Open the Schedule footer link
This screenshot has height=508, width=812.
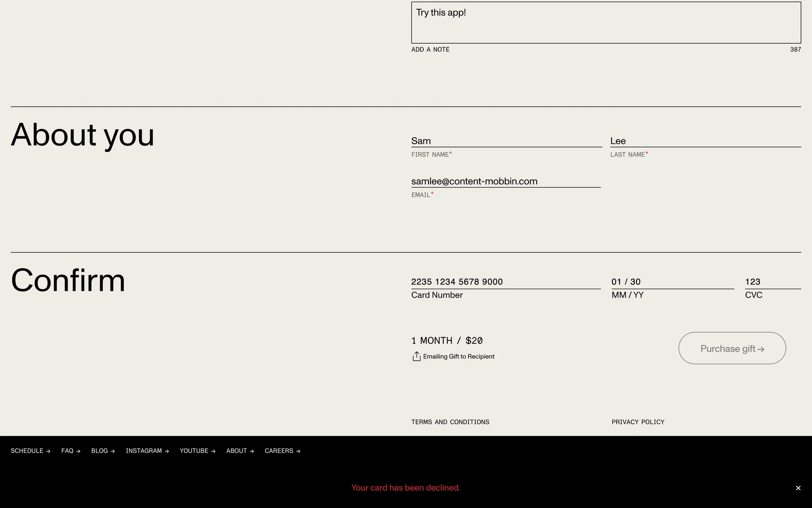[x=30, y=451]
